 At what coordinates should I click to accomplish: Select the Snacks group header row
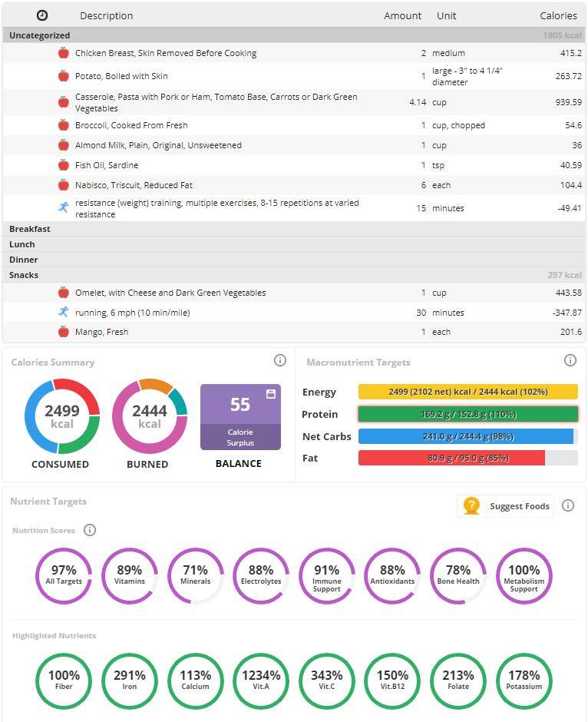(294, 275)
